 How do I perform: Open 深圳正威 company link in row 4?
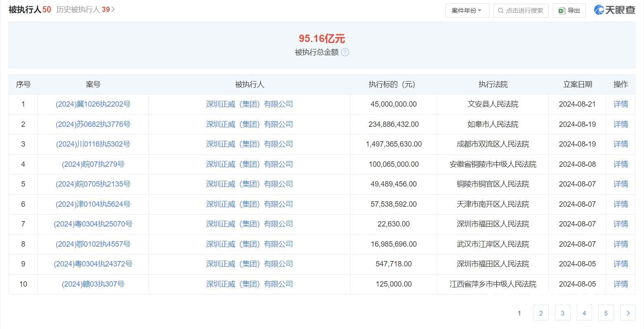[x=249, y=164]
